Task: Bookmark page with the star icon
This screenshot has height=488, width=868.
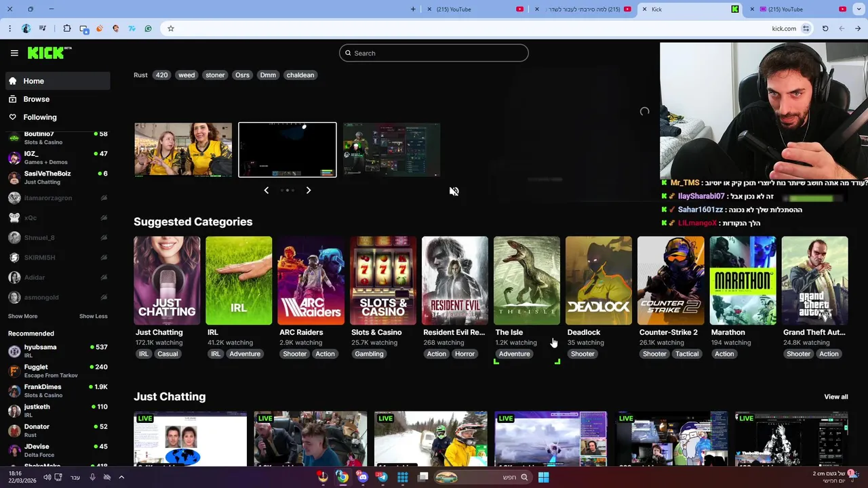Action: 170,28
